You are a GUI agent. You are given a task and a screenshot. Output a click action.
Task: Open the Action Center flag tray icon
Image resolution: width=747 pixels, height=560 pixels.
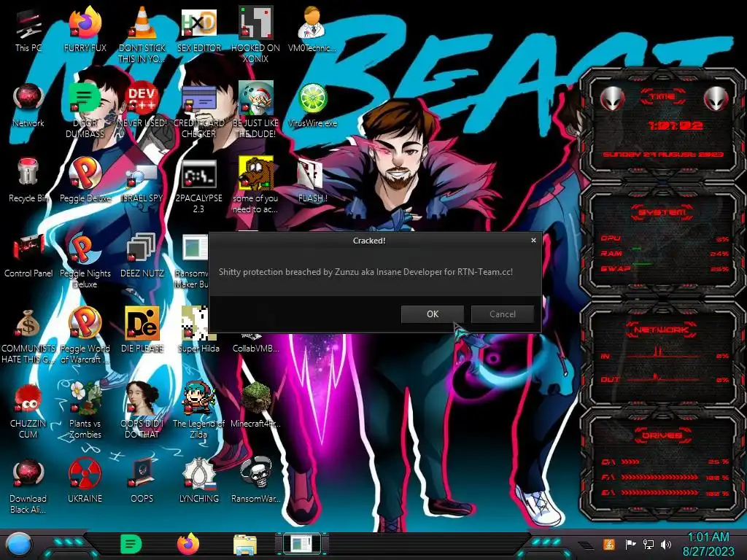tap(630, 544)
